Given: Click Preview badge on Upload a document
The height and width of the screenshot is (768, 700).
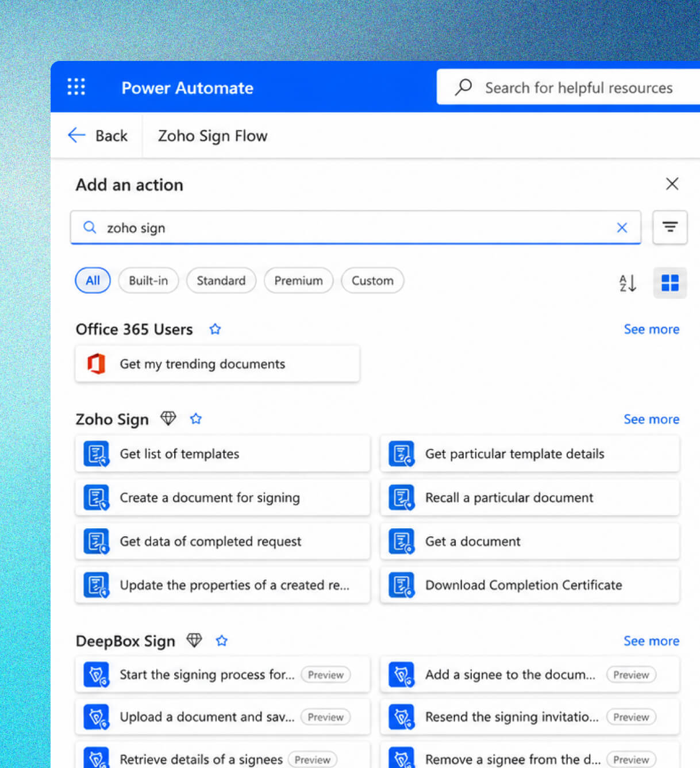Looking at the screenshot, I should [x=325, y=717].
